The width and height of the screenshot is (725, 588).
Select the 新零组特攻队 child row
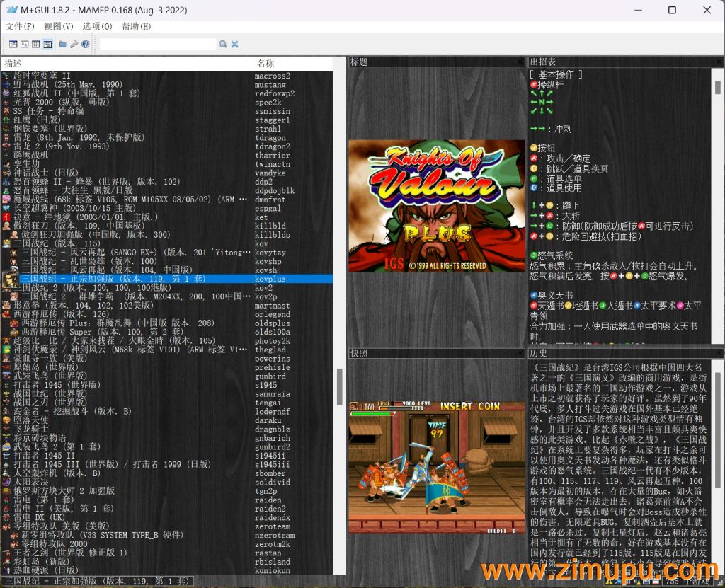click(x=166, y=535)
